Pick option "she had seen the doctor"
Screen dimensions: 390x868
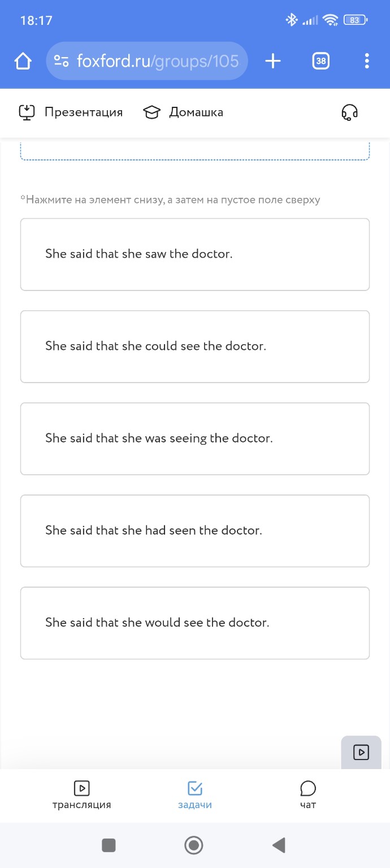click(195, 531)
